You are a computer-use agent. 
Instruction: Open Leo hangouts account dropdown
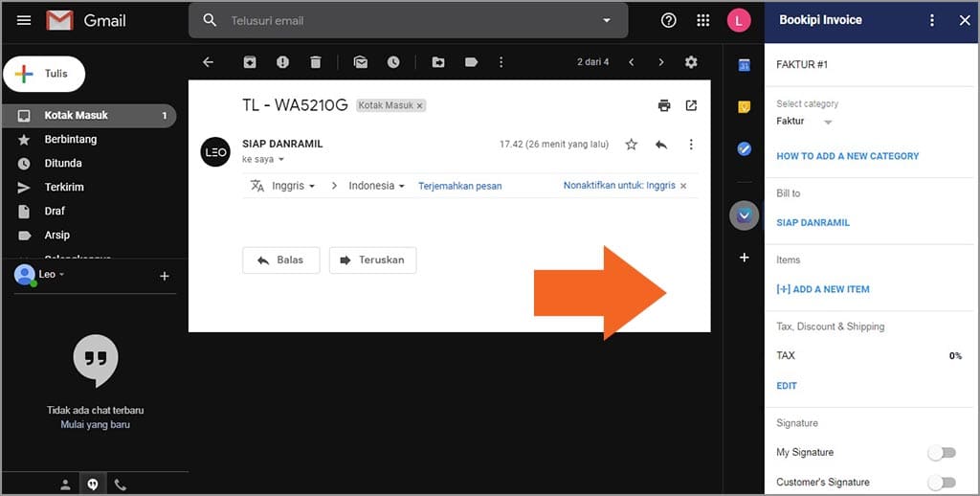(x=52, y=275)
